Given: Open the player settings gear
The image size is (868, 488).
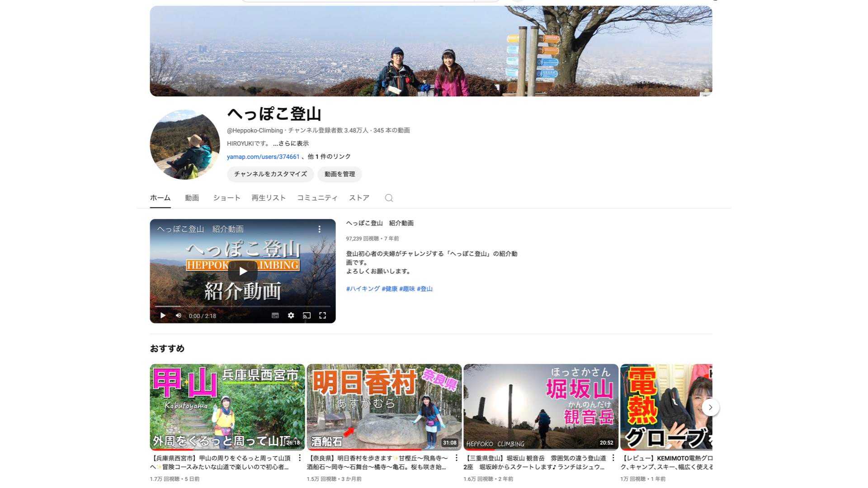Looking at the screenshot, I should pyautogui.click(x=291, y=315).
